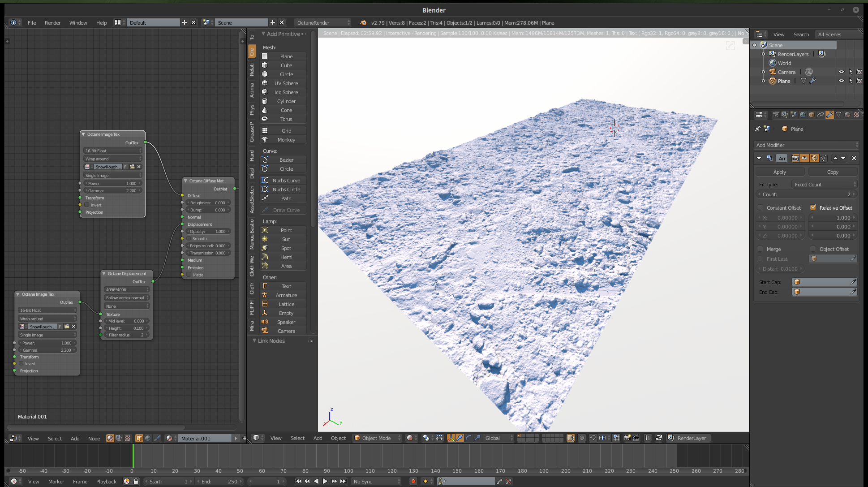Open the Render menu
The image size is (868, 487).
click(52, 23)
